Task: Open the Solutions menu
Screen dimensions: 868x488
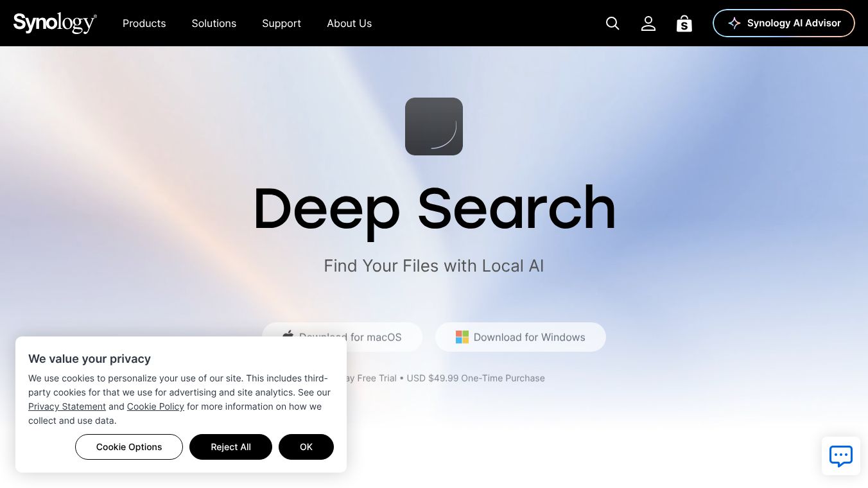Action: pos(214,23)
